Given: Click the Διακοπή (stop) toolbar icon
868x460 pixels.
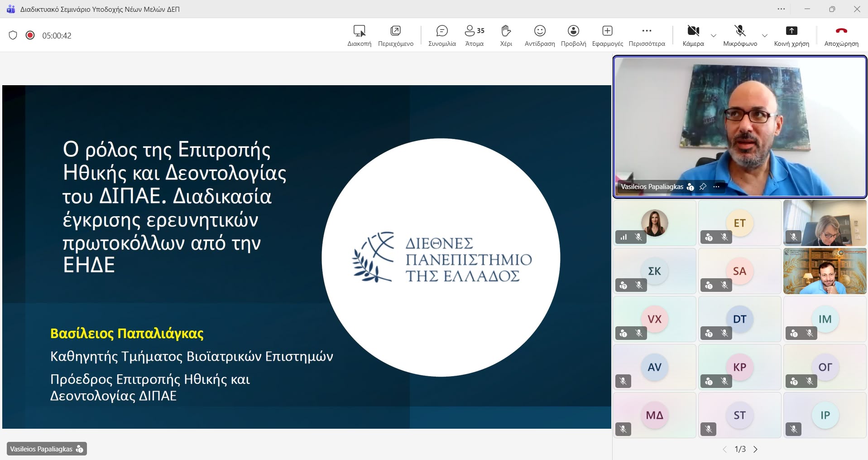Looking at the screenshot, I should click(x=359, y=35).
